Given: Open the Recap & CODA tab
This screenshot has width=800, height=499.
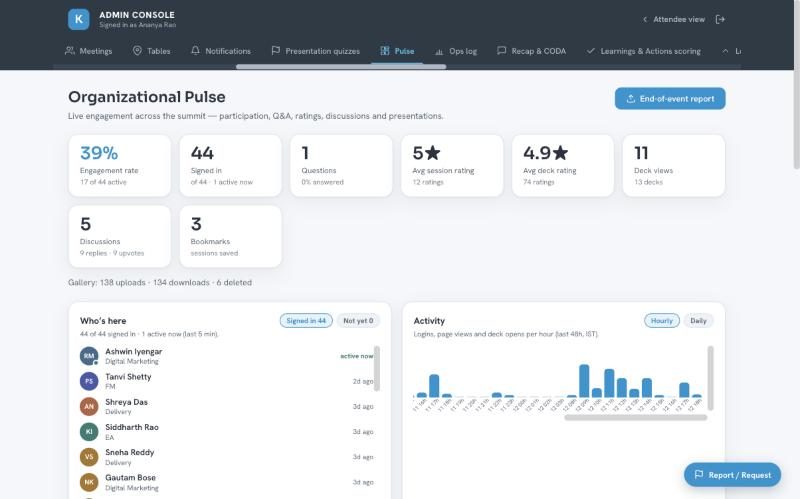Looking at the screenshot, I should (x=532, y=51).
